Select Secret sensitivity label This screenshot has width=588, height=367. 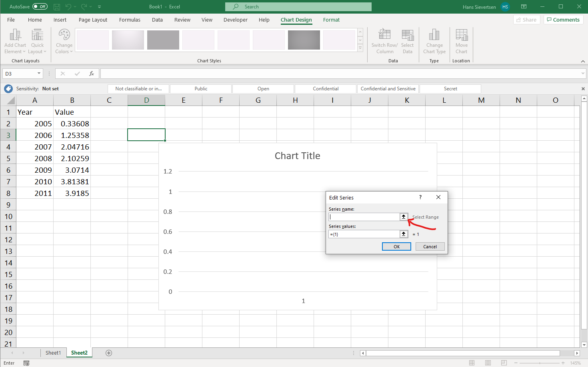pos(450,89)
